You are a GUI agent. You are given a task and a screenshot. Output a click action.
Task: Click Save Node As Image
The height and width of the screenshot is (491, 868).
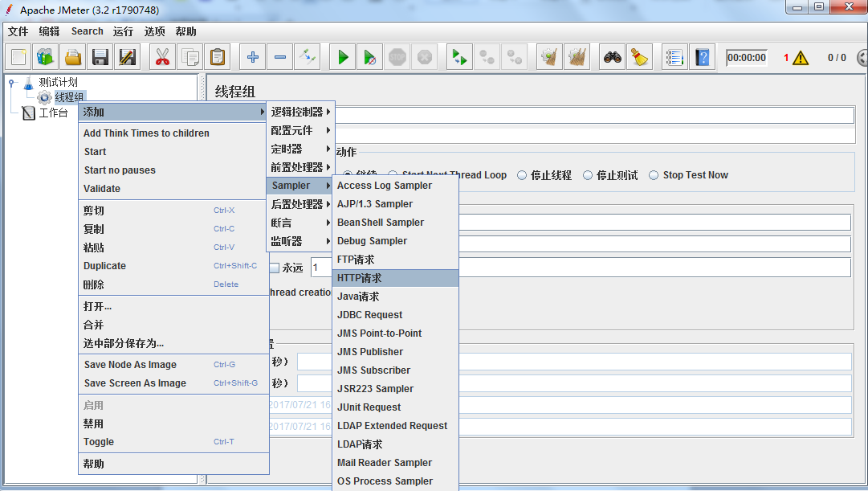173,365
